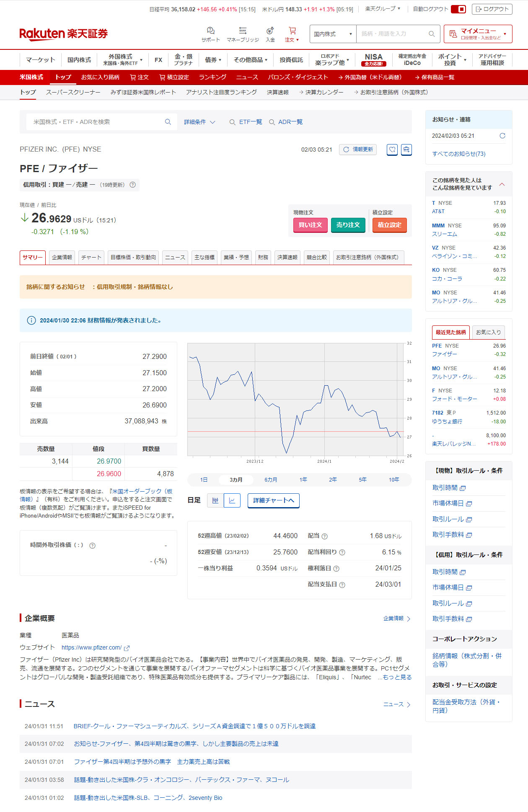Open the お気に入り tab in sidebar
Viewport: 528px width, 812px height.
pos(488,332)
